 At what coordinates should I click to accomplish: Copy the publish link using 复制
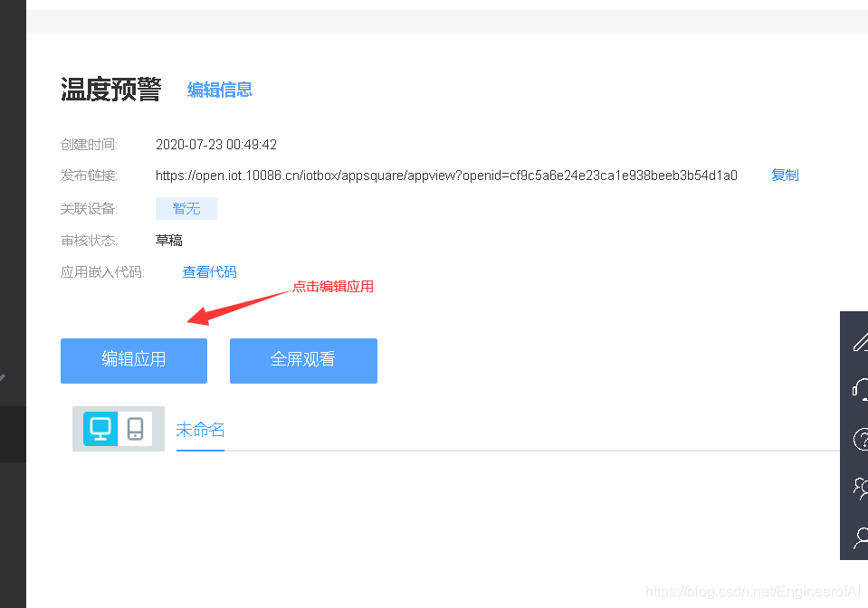tap(784, 175)
